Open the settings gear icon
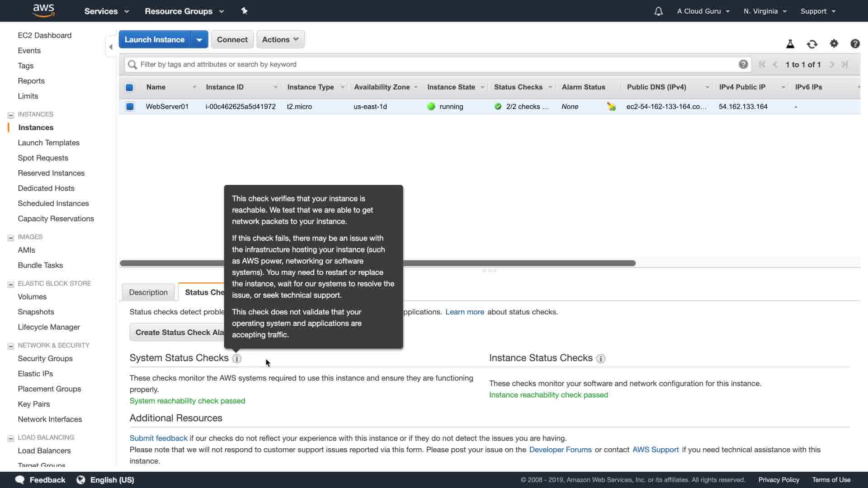Viewport: 868px width, 488px height. click(834, 43)
